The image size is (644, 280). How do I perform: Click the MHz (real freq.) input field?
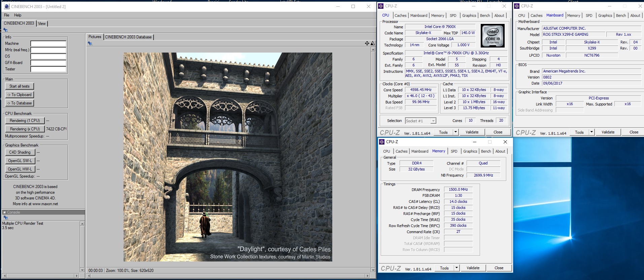[48, 50]
